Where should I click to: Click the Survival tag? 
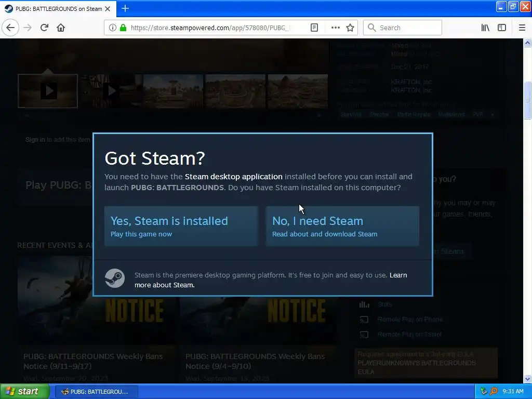pos(351,115)
